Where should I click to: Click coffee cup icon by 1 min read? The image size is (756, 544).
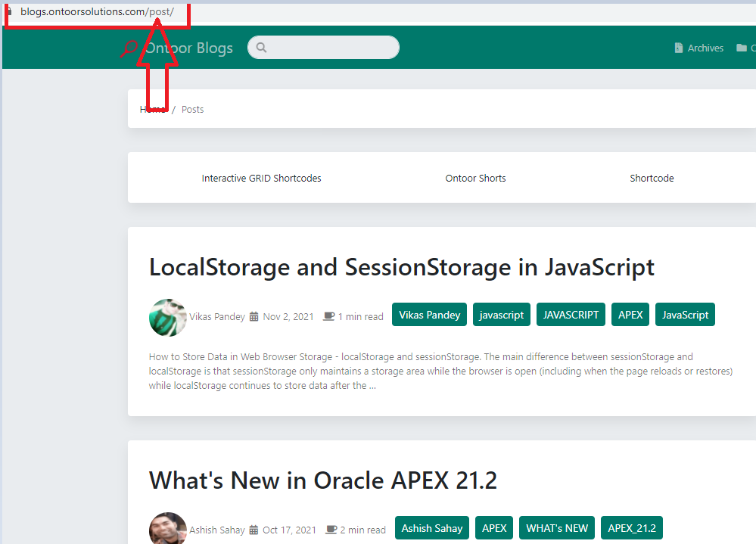coord(328,316)
